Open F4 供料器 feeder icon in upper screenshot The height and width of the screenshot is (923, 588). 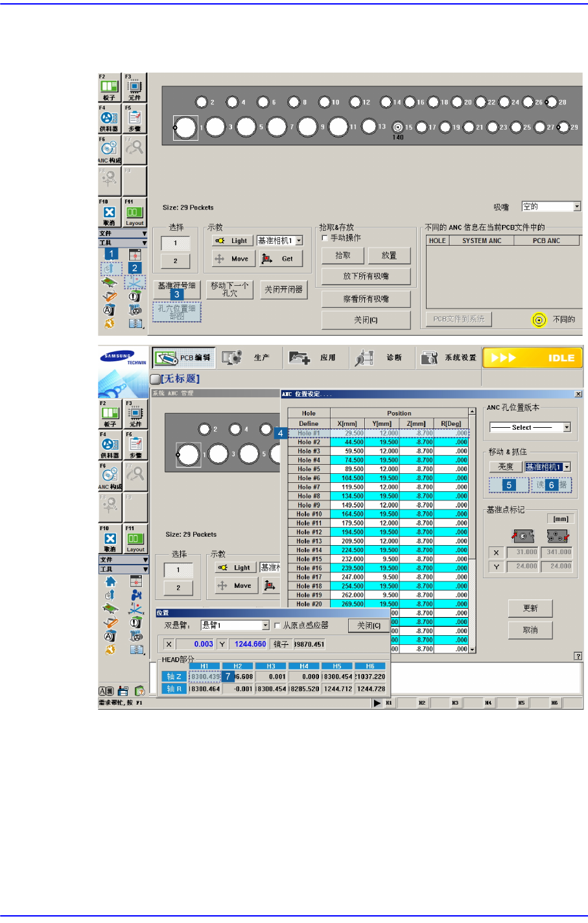[110, 119]
